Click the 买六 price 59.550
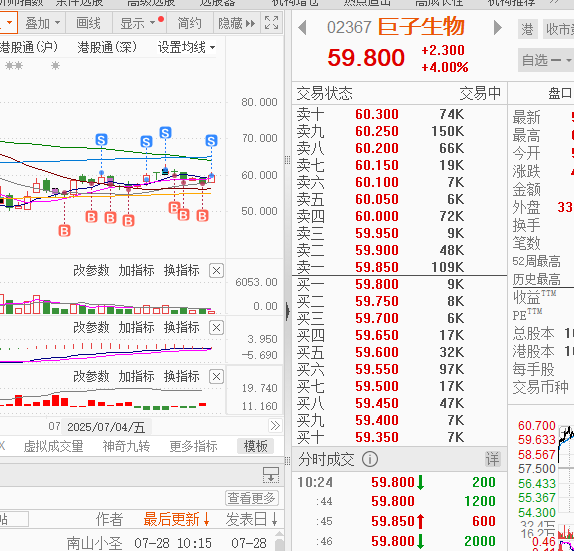 pos(377,369)
